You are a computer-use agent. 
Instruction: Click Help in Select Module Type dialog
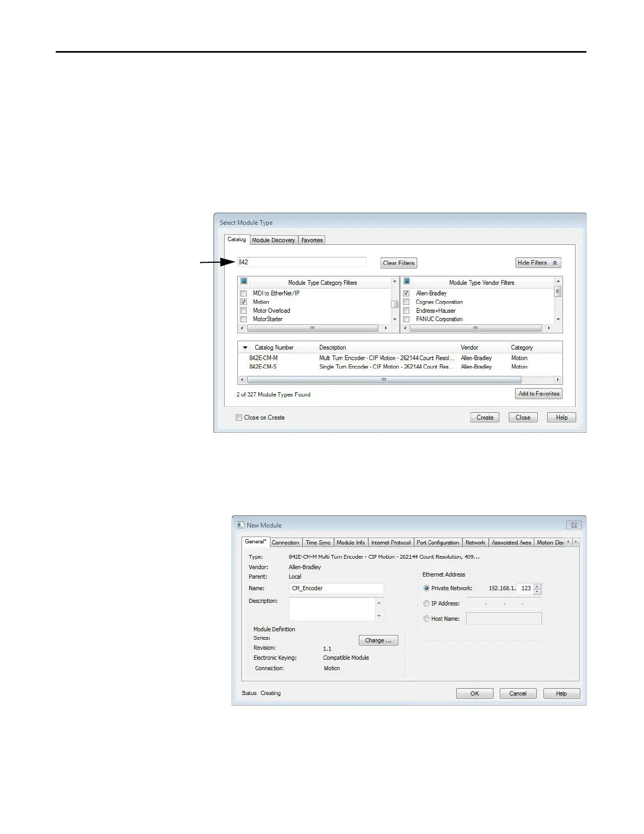point(562,418)
